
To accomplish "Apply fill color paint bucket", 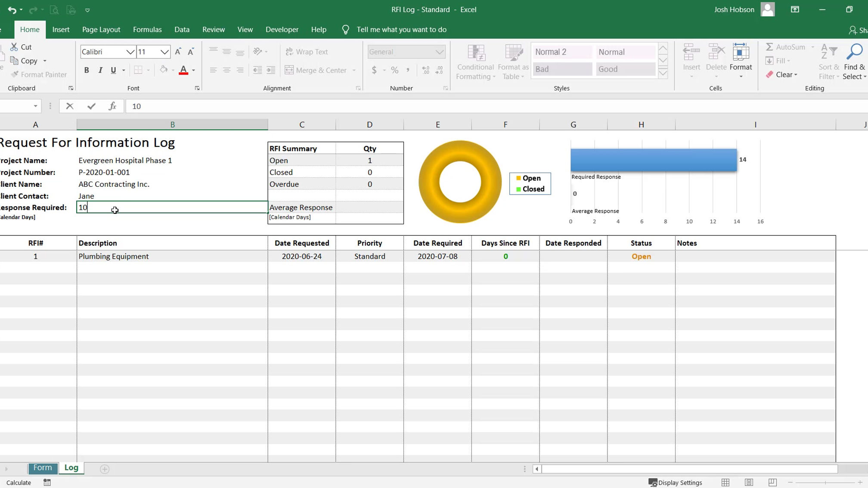I will click(x=164, y=70).
